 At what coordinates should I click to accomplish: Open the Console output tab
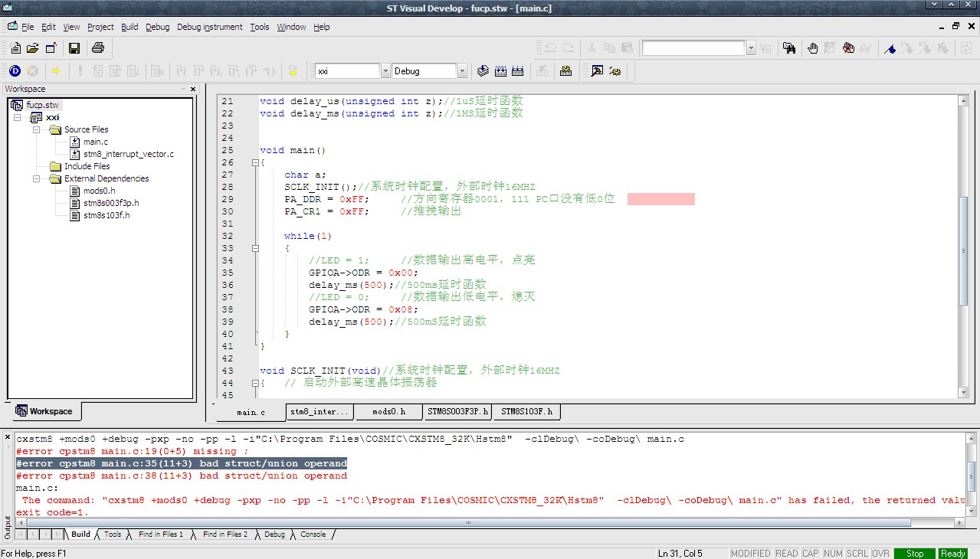pyautogui.click(x=313, y=534)
